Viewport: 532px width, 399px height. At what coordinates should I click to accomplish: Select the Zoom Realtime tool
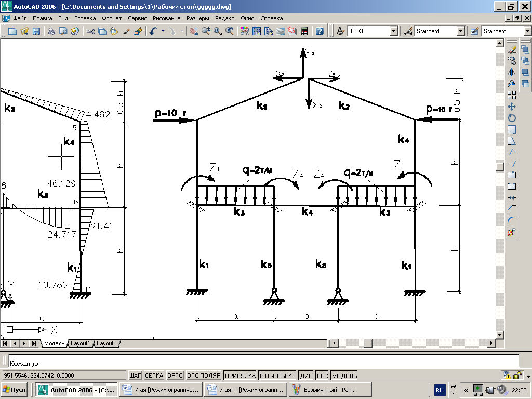[206, 31]
